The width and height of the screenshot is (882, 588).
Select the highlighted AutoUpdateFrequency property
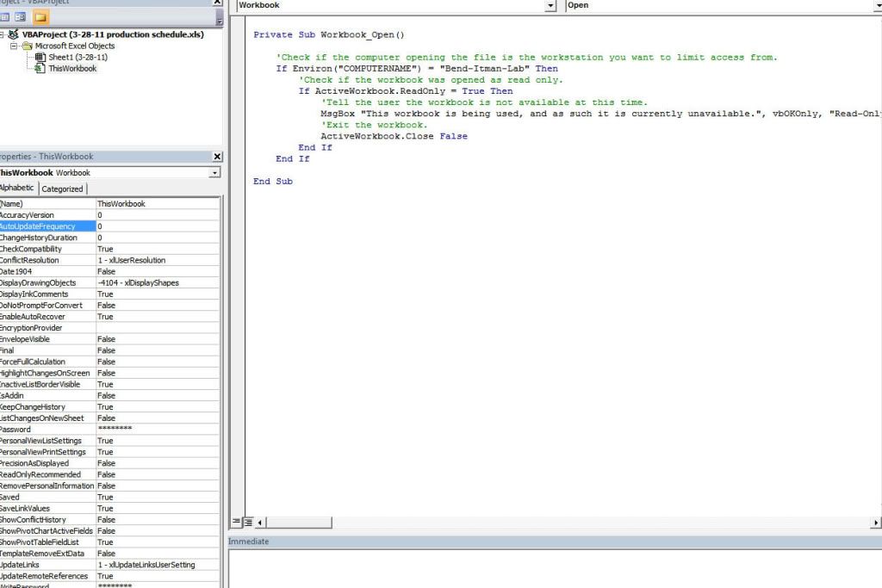pos(47,226)
